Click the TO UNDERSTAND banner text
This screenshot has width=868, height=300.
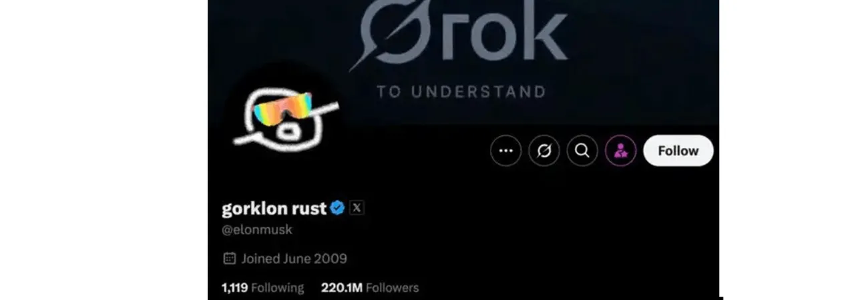click(x=461, y=92)
